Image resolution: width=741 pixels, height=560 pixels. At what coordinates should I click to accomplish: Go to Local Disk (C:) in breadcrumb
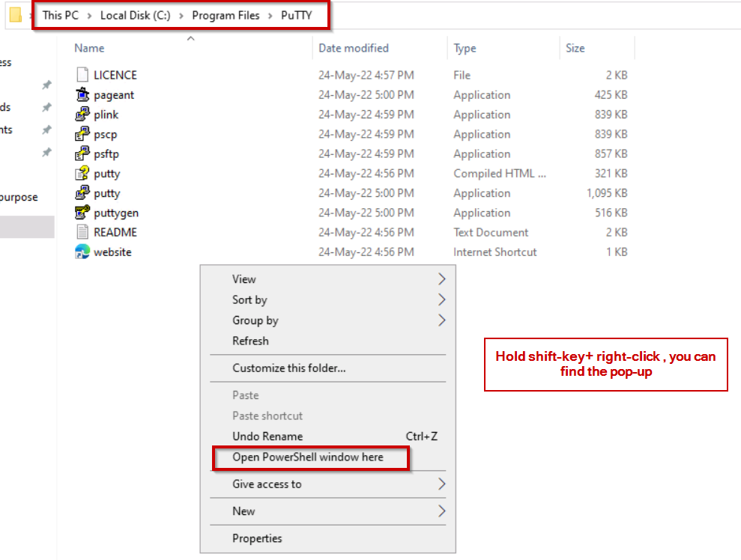click(135, 16)
